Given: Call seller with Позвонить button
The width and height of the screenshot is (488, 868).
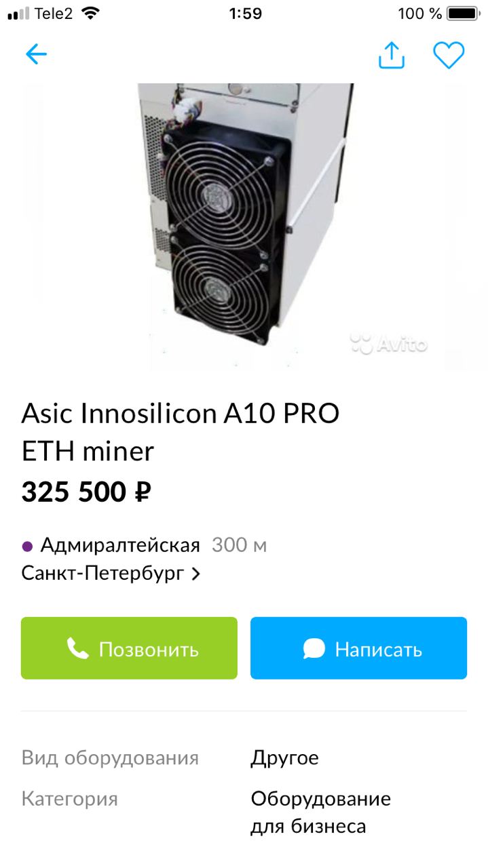Looking at the screenshot, I should click(x=129, y=648).
